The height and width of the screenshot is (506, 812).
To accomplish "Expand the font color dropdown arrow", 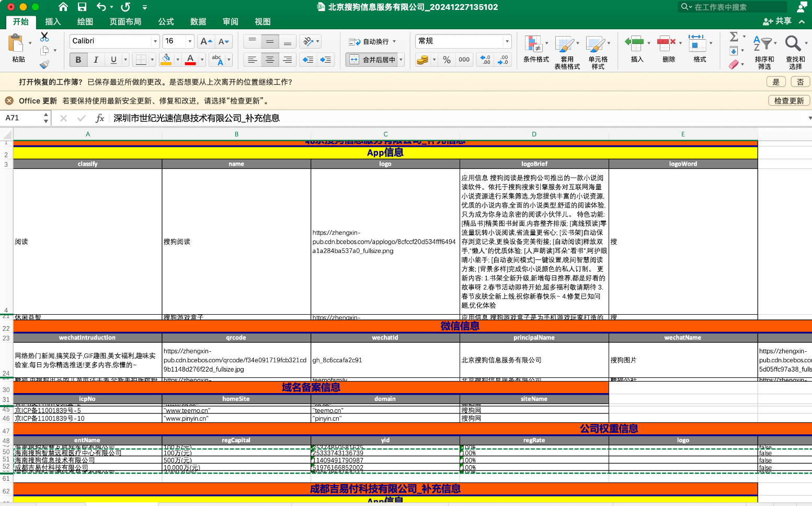I will (x=202, y=60).
